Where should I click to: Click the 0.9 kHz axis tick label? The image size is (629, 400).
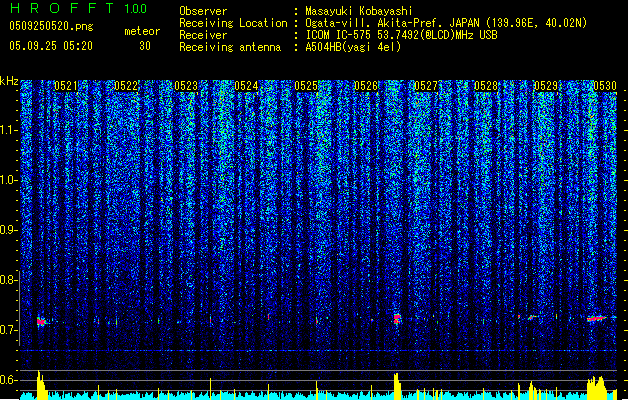[x=8, y=230]
